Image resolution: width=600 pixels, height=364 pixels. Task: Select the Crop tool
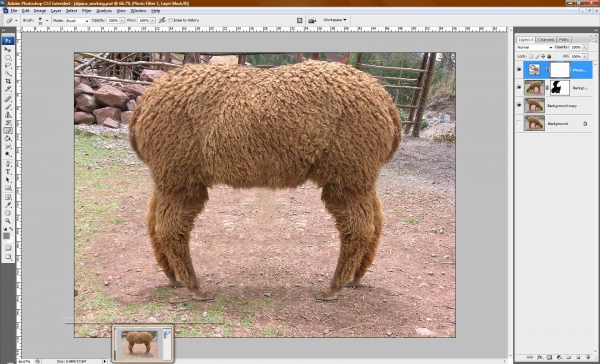pyautogui.click(x=8, y=81)
